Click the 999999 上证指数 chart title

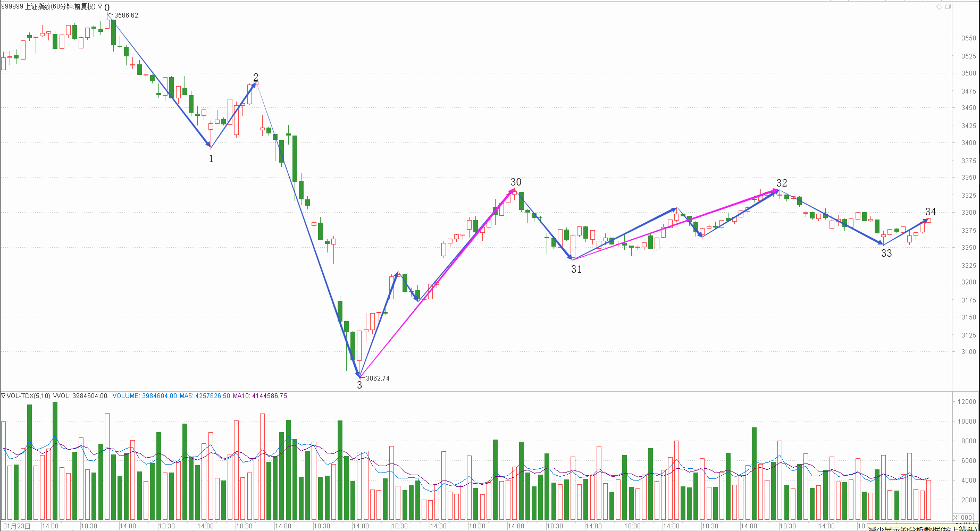click(x=48, y=6)
